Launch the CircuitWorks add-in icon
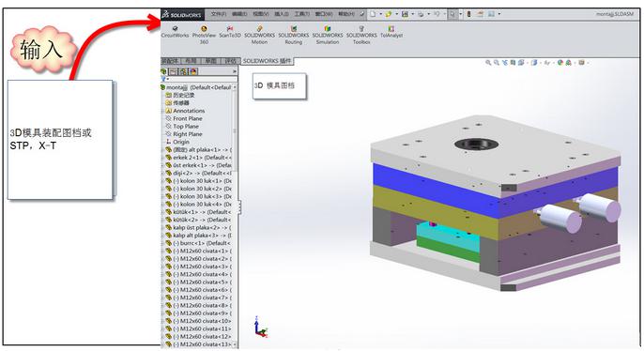The width and height of the screenshot is (644, 351). click(x=175, y=31)
